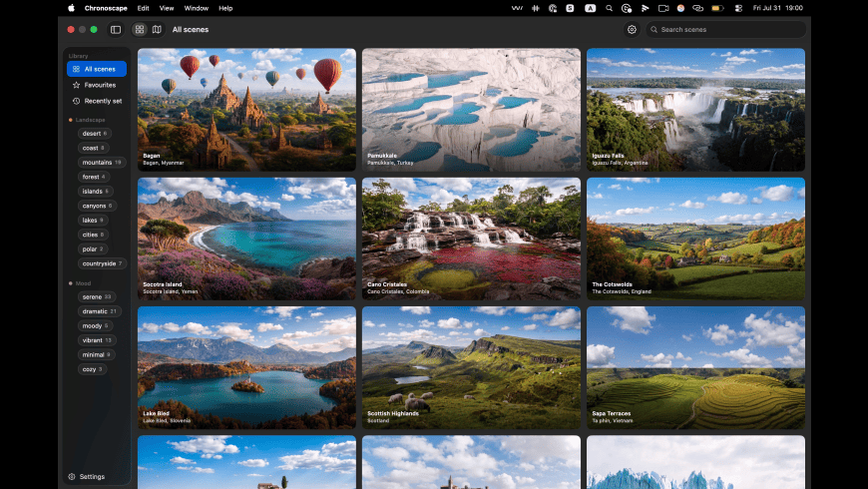Filter by the cities tag
The width and height of the screenshot is (868, 489).
93,235
